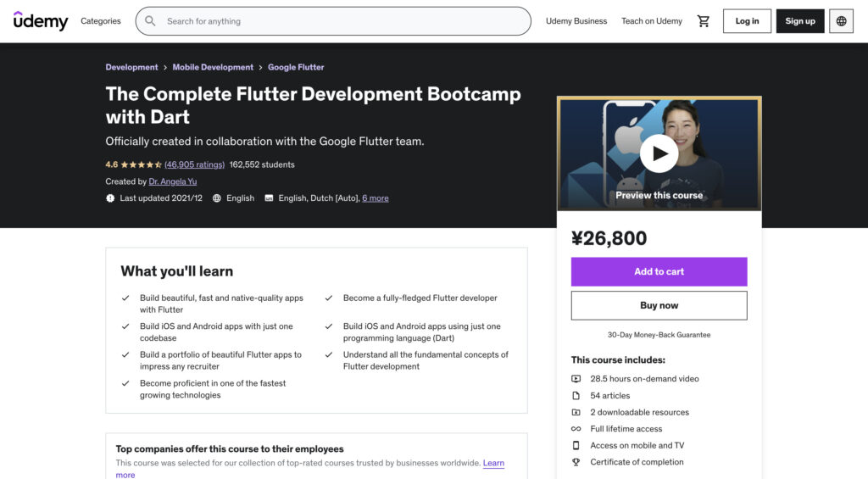Image resolution: width=868 pixels, height=479 pixels.
Task: Click the Sign up button
Action: pyautogui.click(x=800, y=21)
